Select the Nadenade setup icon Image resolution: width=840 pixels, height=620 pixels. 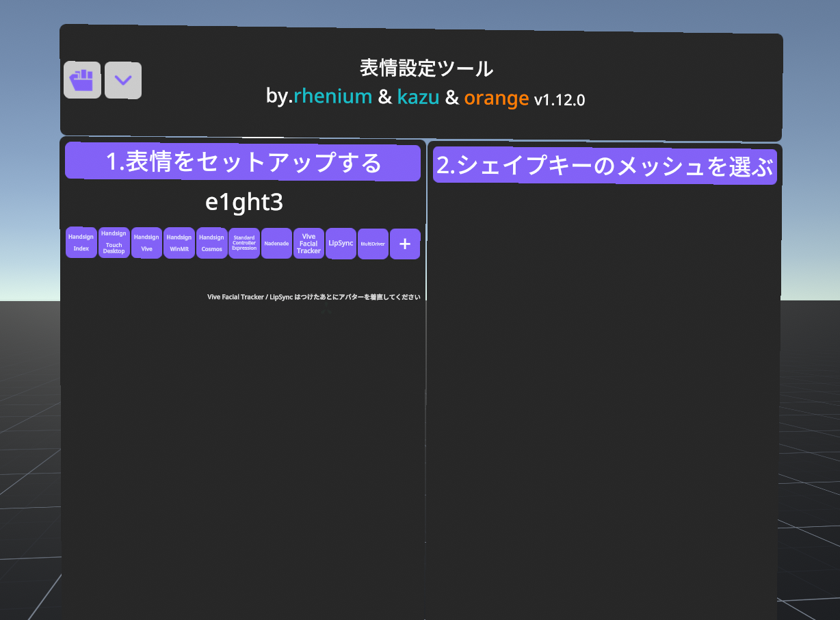coord(276,242)
